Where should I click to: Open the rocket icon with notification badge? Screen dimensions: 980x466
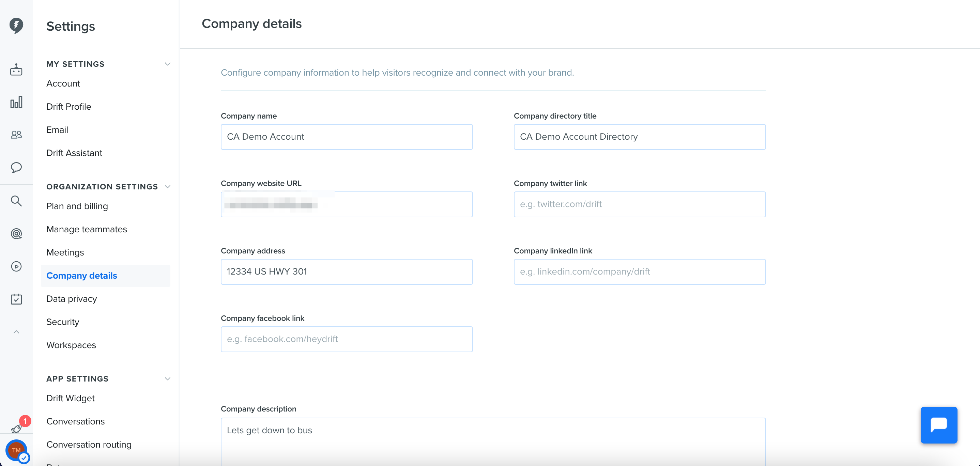pos(17,429)
